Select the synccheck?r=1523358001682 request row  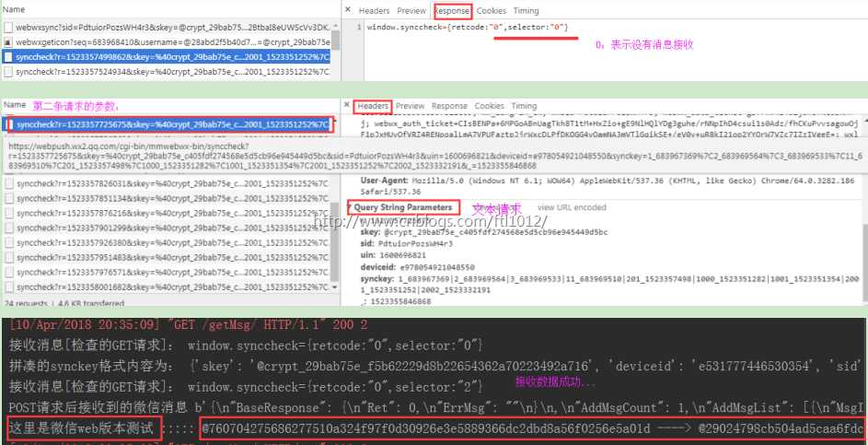coord(168,287)
